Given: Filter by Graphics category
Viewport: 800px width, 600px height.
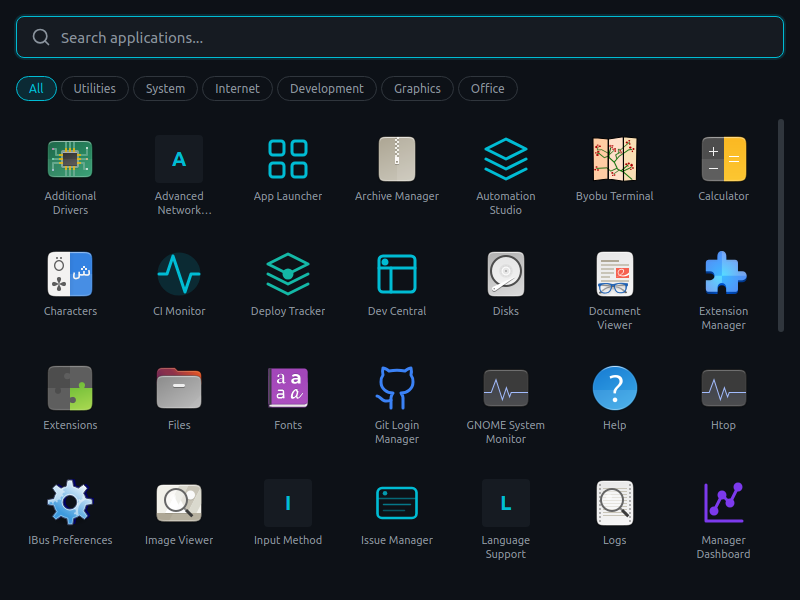Looking at the screenshot, I should coord(417,89).
